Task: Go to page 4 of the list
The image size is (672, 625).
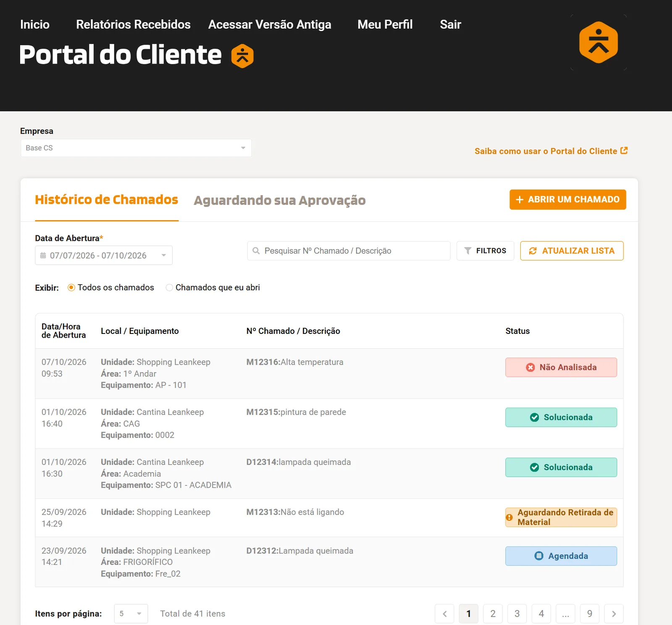Action: (541, 614)
